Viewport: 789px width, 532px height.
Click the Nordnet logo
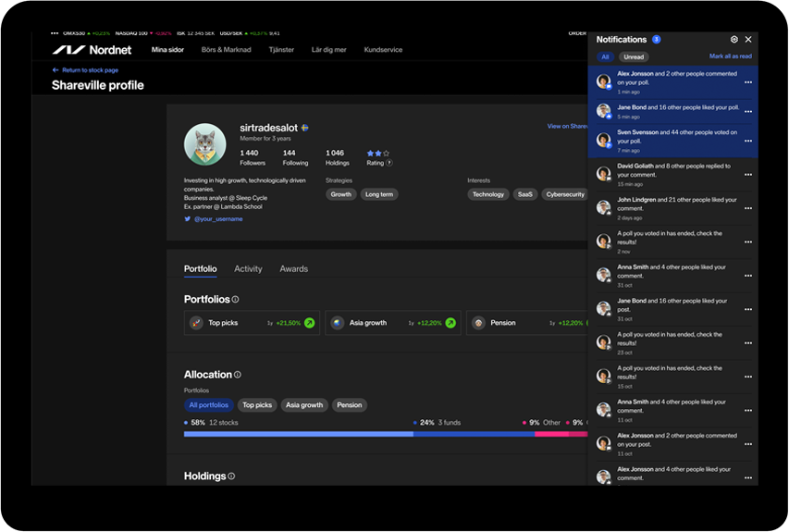click(92, 50)
